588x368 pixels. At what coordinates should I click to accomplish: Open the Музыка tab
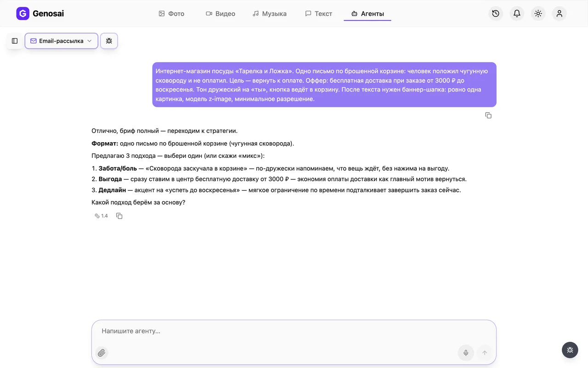click(x=270, y=14)
